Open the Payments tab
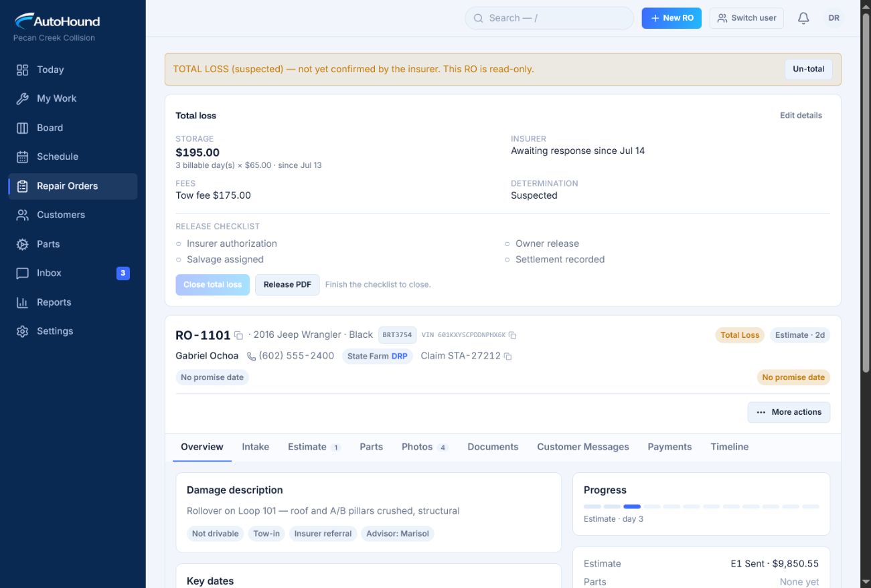The height and width of the screenshot is (588, 871). click(669, 447)
